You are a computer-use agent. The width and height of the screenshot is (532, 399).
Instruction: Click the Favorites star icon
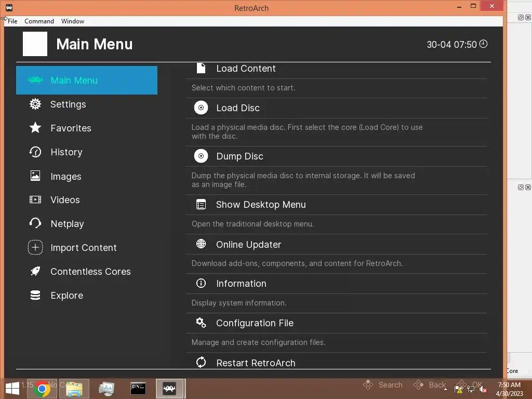tap(35, 128)
